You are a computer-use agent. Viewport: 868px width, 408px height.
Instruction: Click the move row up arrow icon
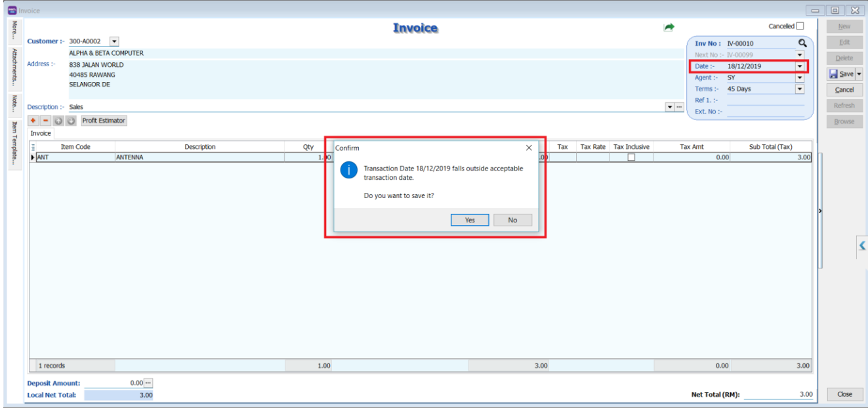pyautogui.click(x=58, y=121)
